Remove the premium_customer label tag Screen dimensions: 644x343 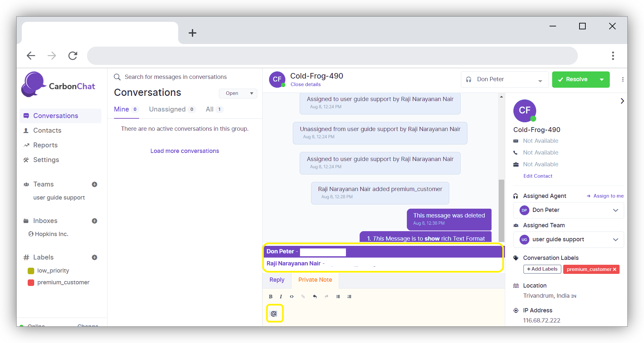(x=615, y=269)
